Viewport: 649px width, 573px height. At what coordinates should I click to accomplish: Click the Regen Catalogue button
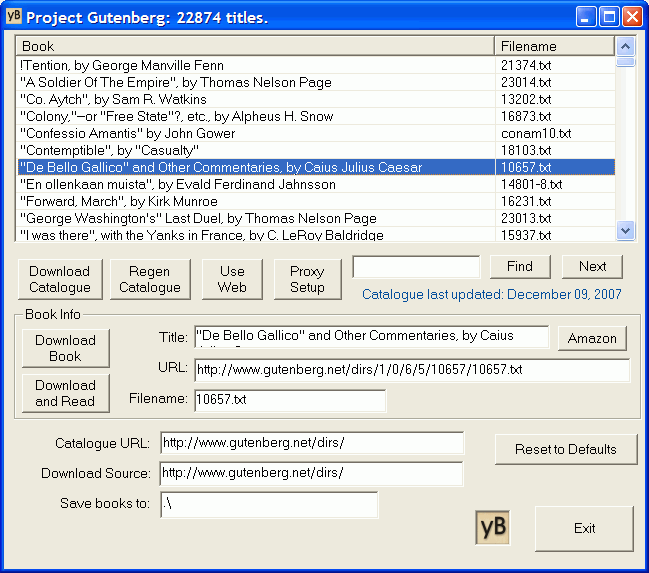click(x=150, y=279)
